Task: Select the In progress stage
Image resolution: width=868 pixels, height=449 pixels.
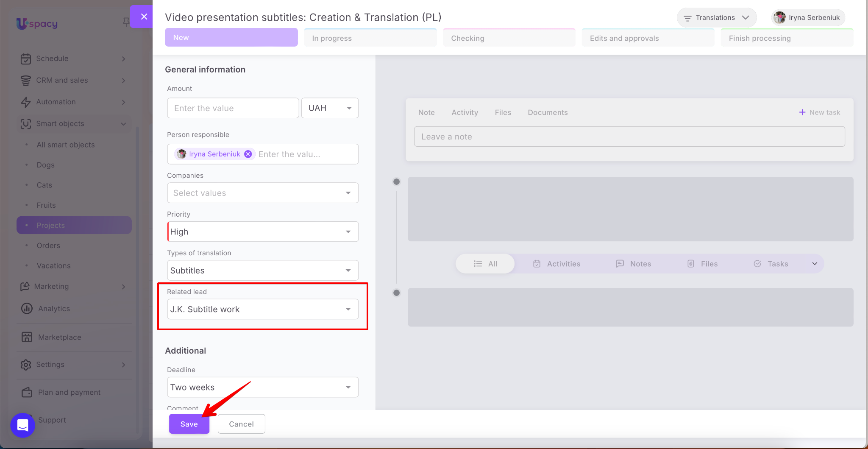Action: point(370,38)
